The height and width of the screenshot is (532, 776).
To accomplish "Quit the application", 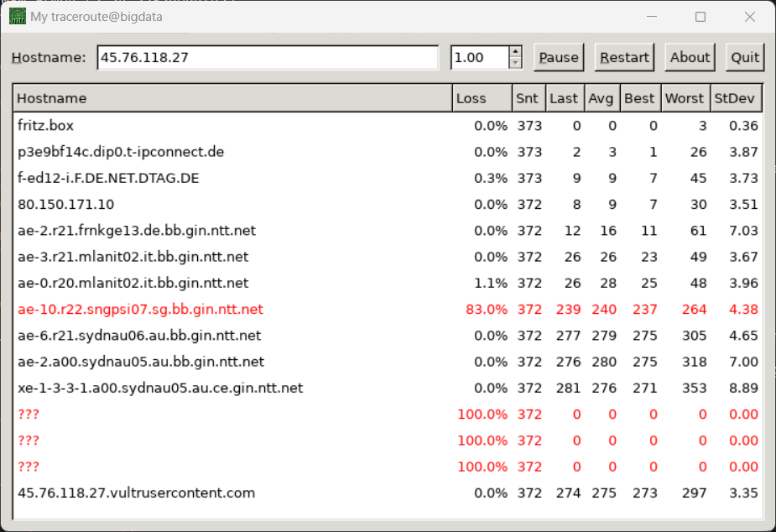I will tap(745, 57).
